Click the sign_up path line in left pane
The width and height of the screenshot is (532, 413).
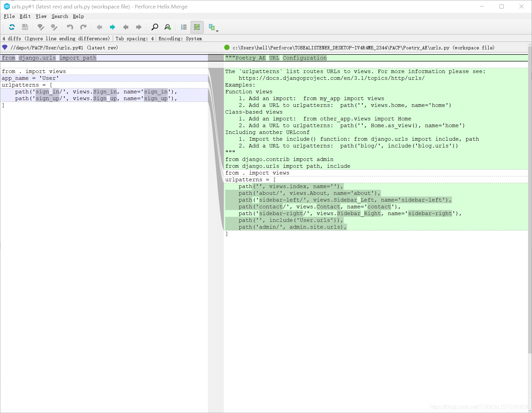(x=96, y=98)
